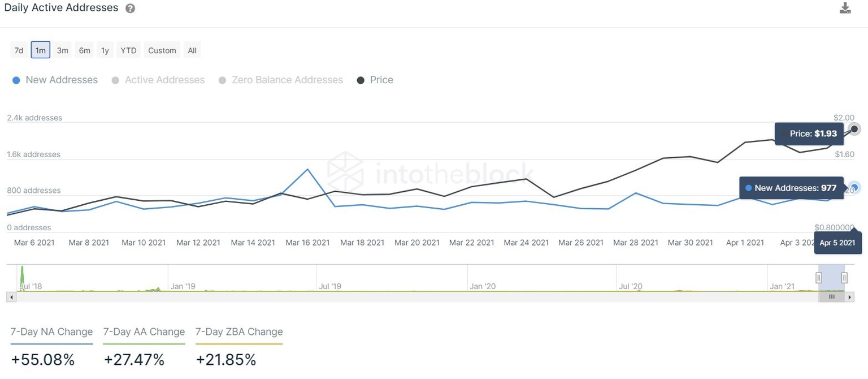Image resolution: width=868 pixels, height=379 pixels.
Task: Click the left range handle in navigator
Action: (x=818, y=277)
